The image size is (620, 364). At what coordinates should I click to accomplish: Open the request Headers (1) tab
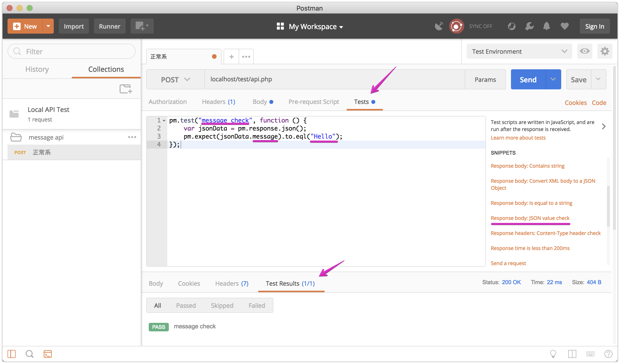coord(219,102)
